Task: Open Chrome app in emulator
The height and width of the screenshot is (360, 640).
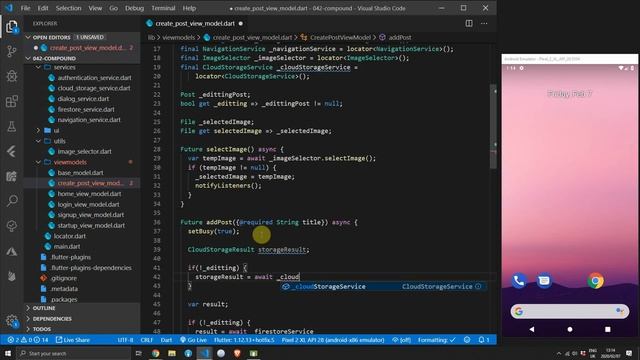Action: tap(596, 281)
